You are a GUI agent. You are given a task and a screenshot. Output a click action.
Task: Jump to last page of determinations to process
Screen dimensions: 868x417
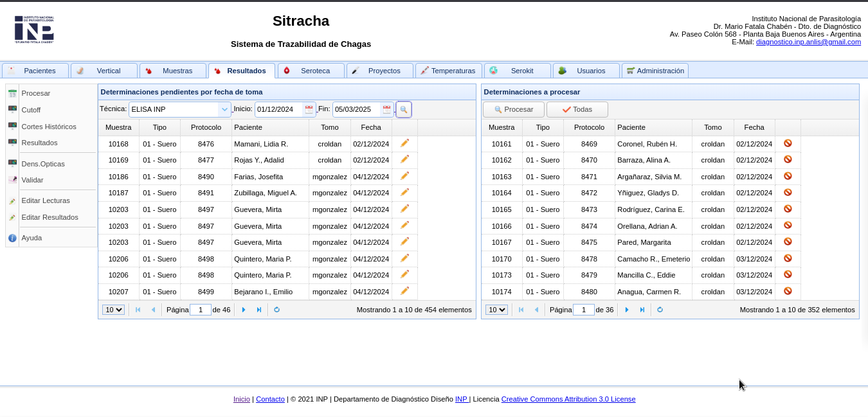tap(642, 310)
